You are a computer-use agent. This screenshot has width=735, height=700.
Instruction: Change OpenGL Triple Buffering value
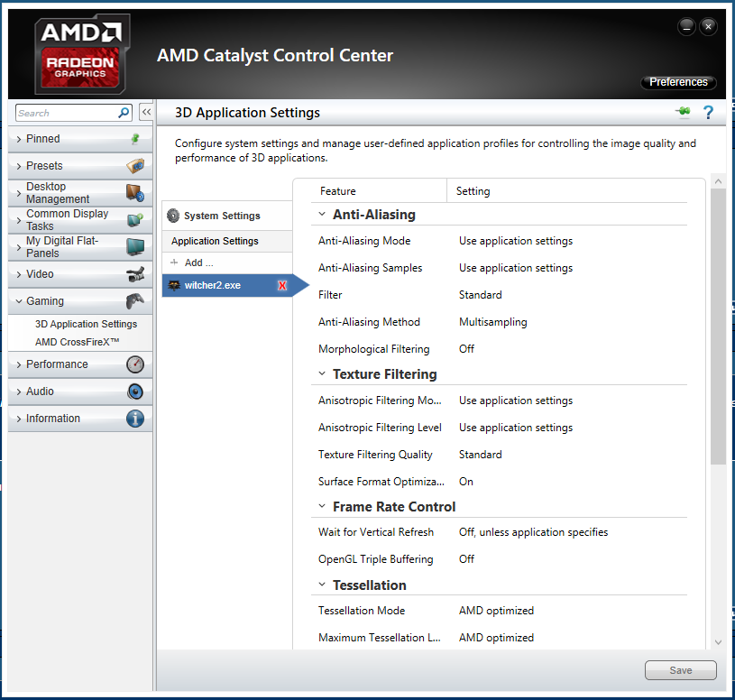coord(466,559)
